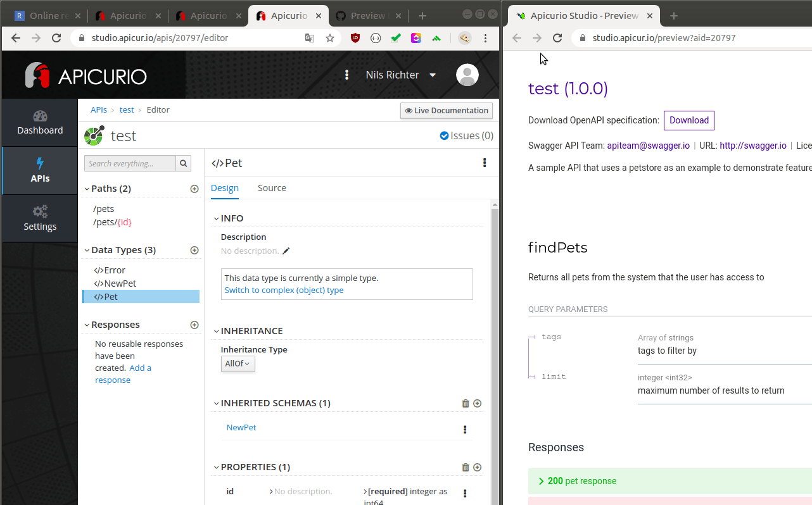Add a new data type with plus icon

pyautogui.click(x=194, y=250)
